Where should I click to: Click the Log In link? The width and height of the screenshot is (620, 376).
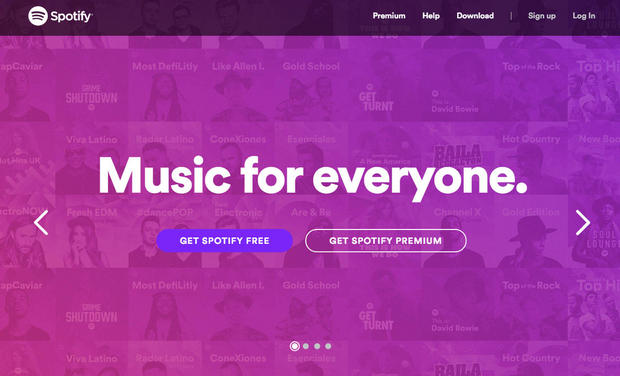[584, 16]
